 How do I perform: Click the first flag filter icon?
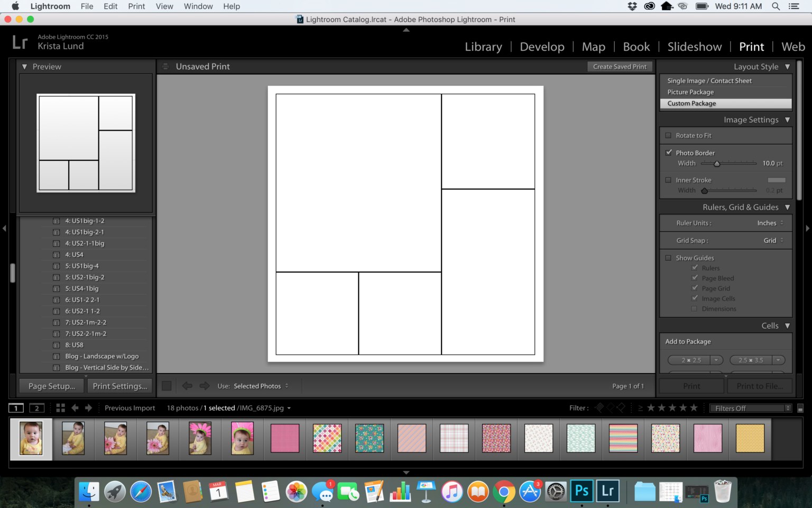(599, 407)
